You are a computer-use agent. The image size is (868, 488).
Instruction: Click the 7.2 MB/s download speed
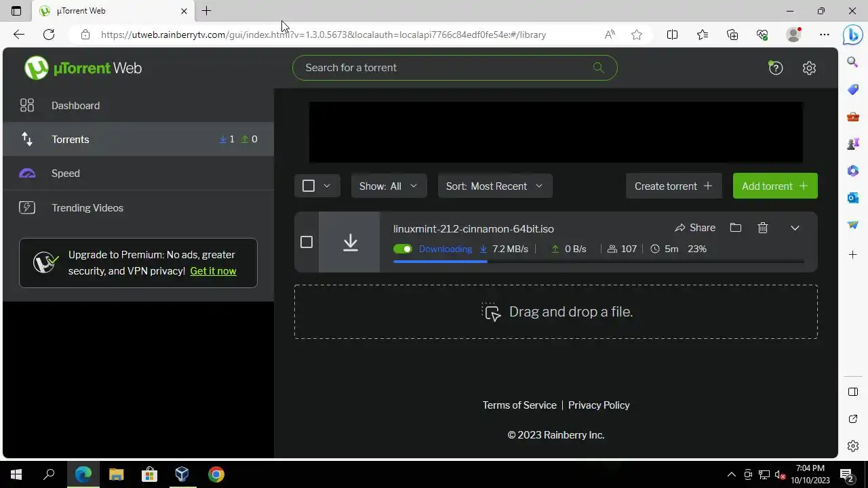tap(510, 249)
